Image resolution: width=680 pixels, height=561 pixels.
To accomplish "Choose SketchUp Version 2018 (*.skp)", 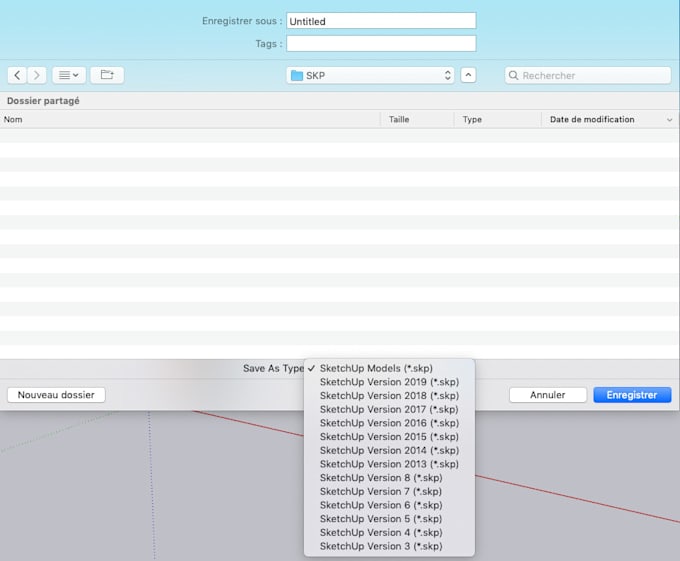I will (x=389, y=396).
